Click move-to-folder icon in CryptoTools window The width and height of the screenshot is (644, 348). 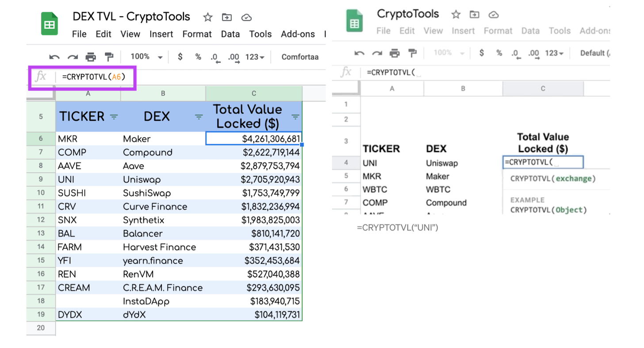coord(475,15)
